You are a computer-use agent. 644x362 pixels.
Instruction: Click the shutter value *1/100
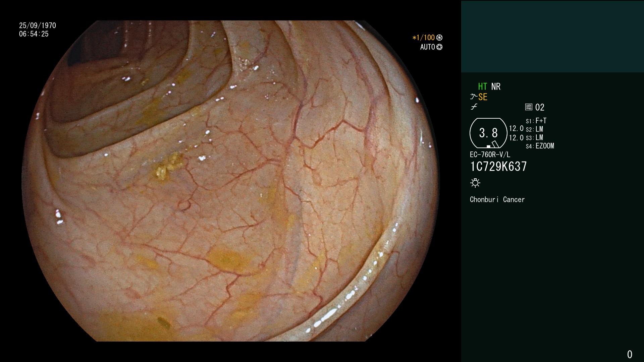pos(424,38)
